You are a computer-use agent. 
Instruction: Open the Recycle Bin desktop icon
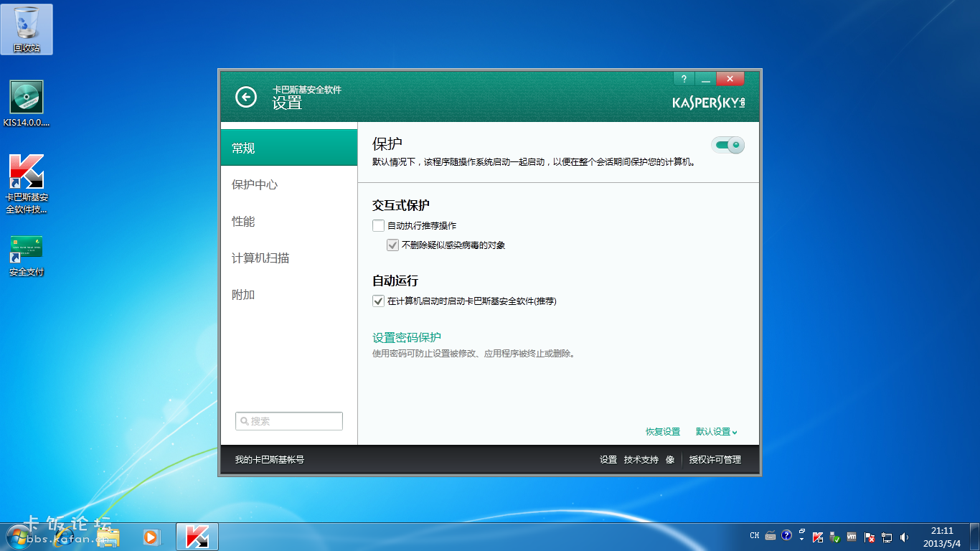point(27,29)
